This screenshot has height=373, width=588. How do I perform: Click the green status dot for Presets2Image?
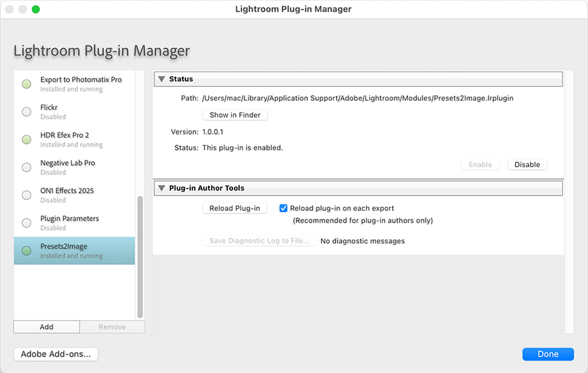tap(26, 251)
